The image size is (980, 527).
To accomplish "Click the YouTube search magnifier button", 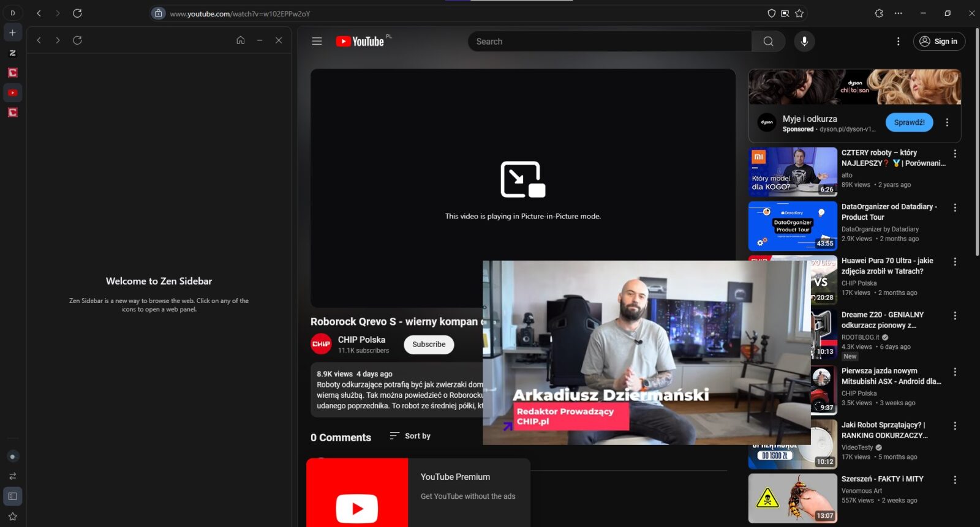I will point(768,41).
